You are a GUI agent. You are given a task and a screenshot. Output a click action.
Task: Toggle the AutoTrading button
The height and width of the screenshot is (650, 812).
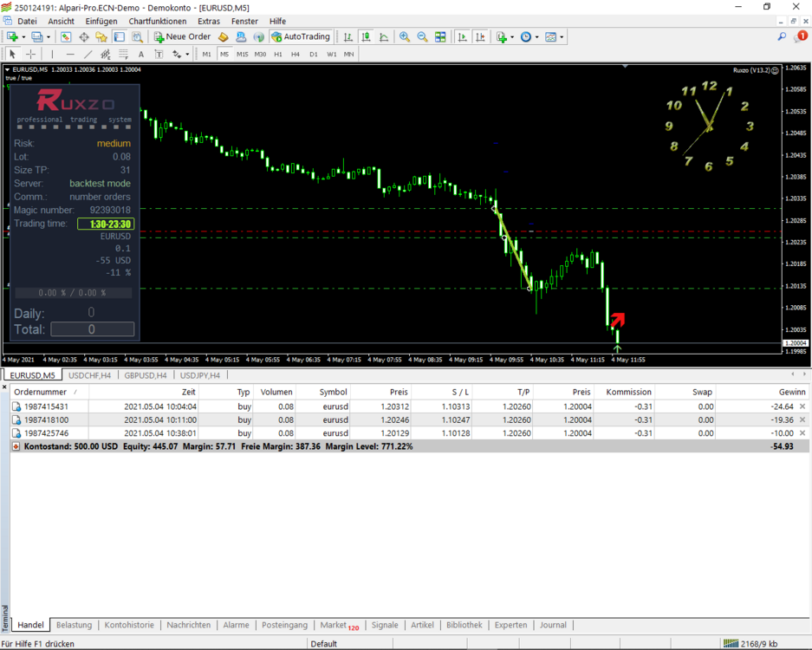[301, 36]
